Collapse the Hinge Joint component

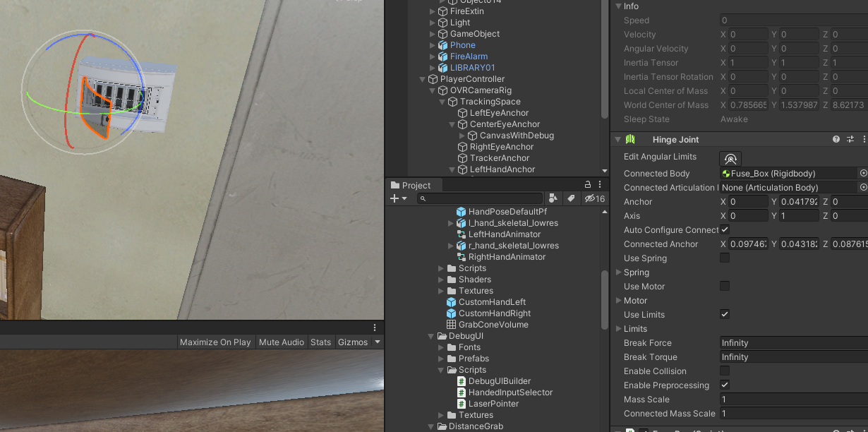tap(618, 140)
